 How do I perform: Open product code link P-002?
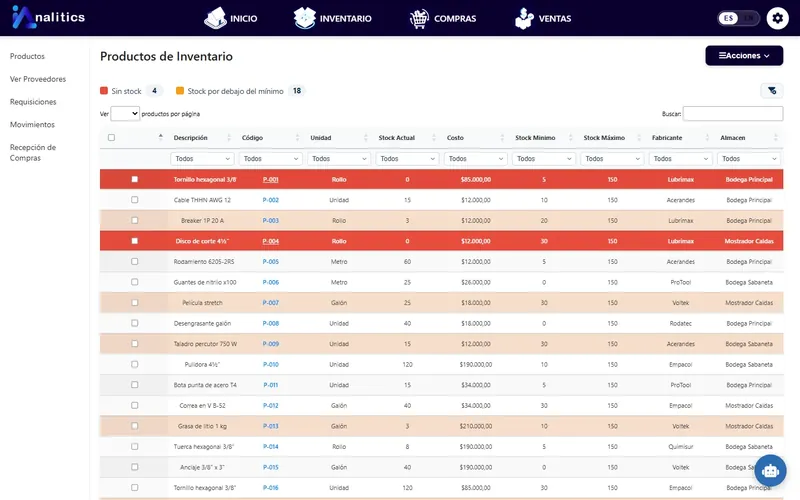[270, 200]
